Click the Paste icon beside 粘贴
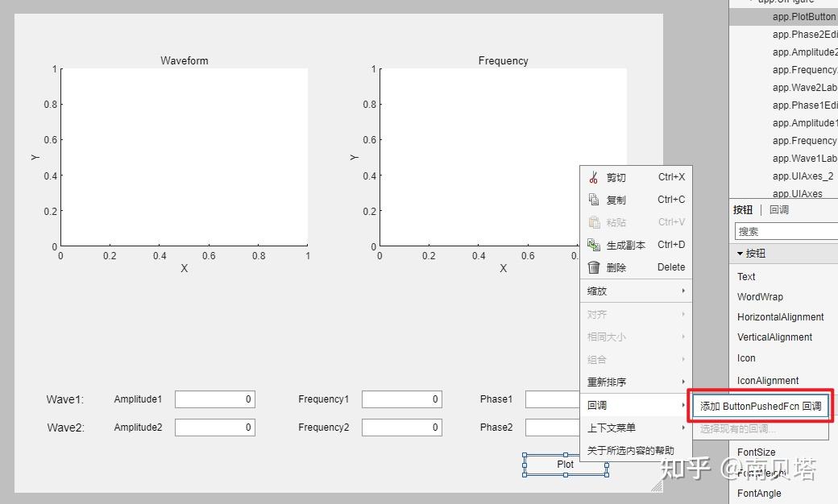This screenshot has height=504, width=838. tap(595, 221)
